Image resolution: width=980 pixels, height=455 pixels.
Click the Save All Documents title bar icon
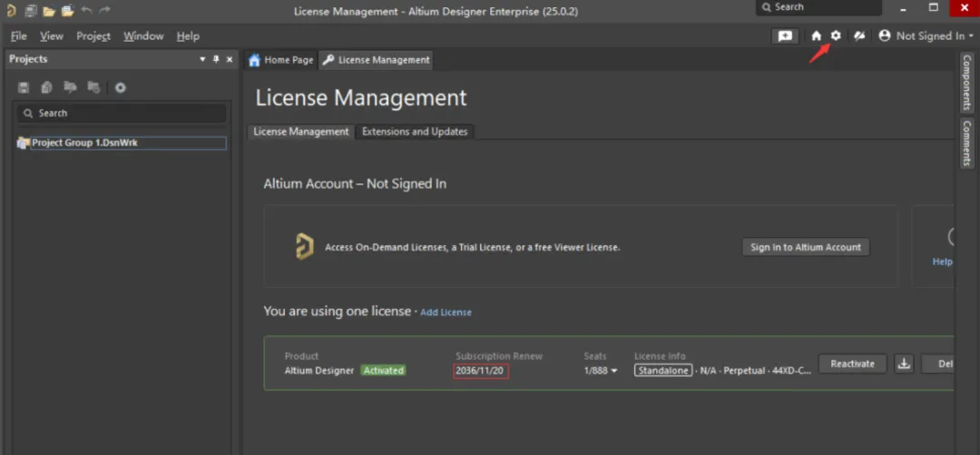[31, 11]
